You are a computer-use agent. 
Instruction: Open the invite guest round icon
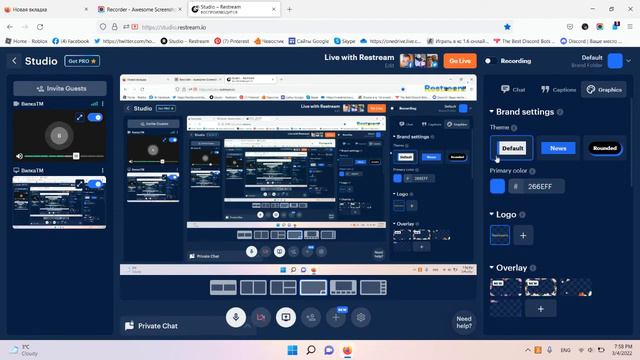(x=311, y=317)
